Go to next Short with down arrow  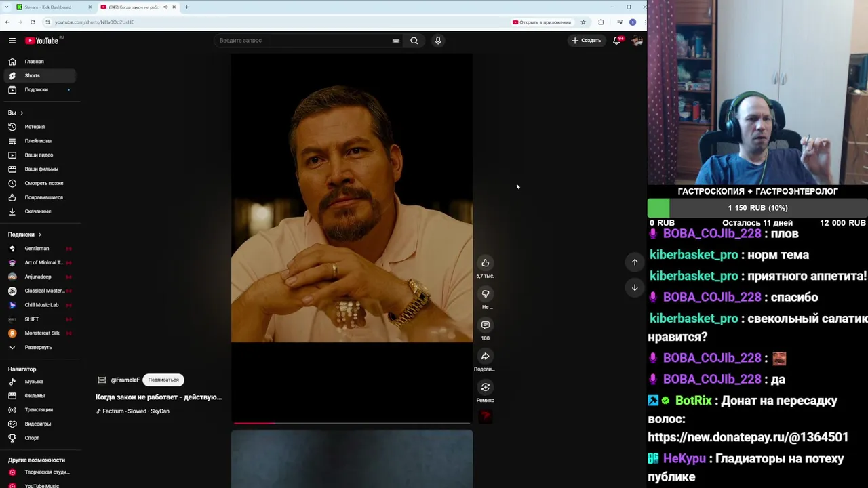635,287
